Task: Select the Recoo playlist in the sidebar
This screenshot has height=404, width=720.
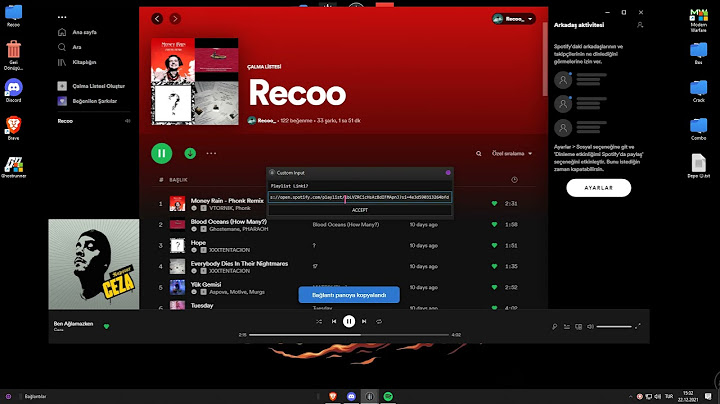Action: [x=65, y=121]
